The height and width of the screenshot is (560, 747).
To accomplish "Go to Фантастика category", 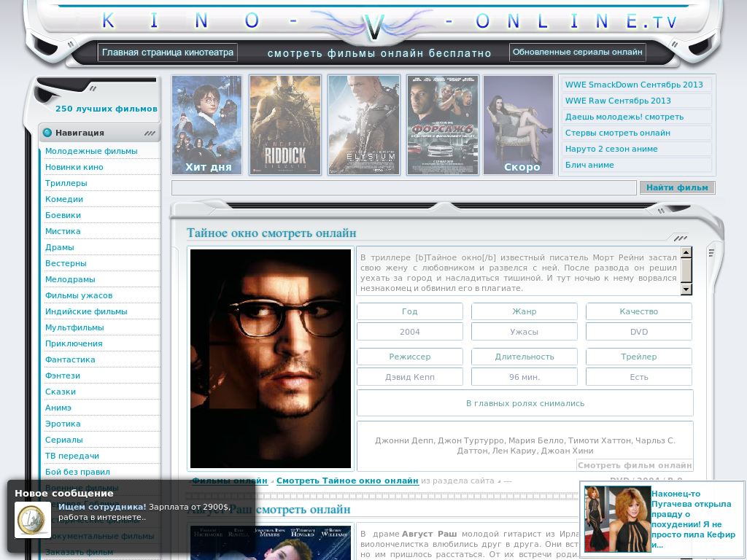I will [x=70, y=359].
